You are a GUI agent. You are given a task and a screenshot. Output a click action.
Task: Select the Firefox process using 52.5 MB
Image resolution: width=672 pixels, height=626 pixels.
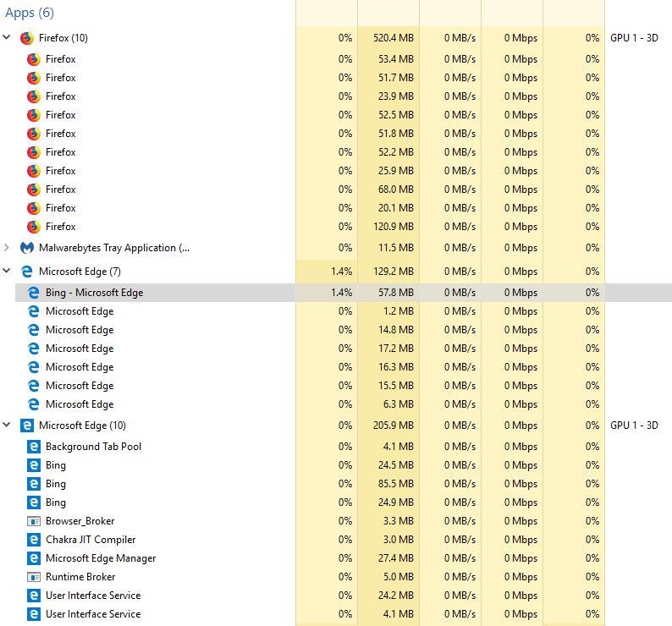click(344, 115)
